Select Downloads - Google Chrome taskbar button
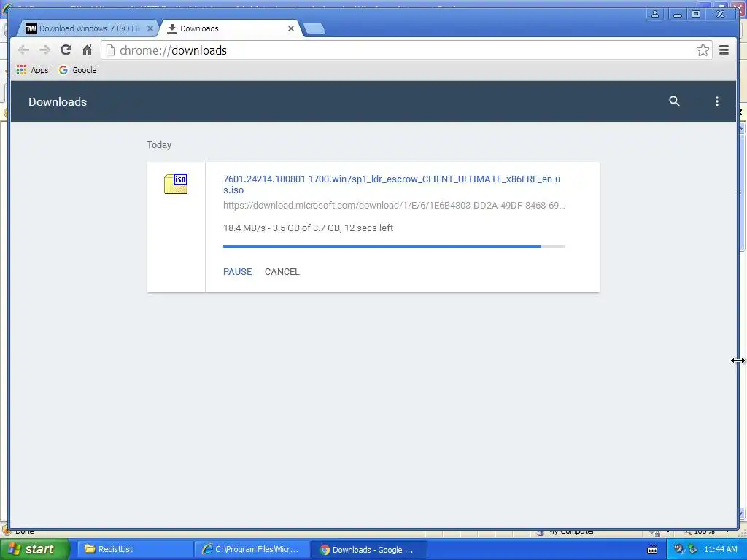 point(368,549)
